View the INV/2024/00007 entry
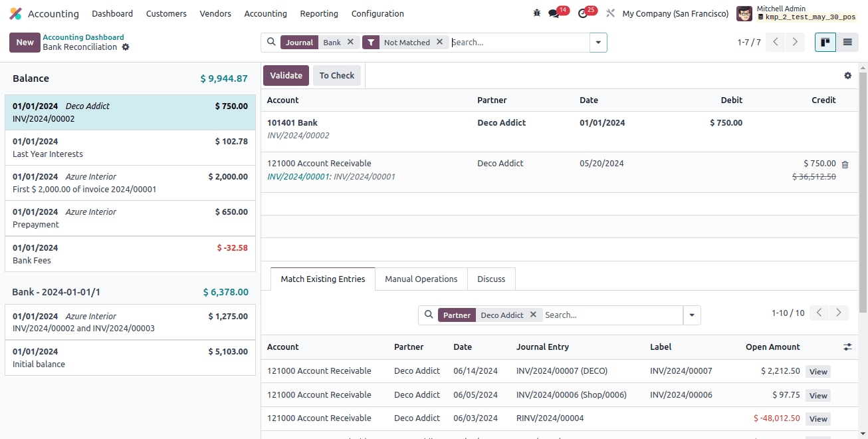The height and width of the screenshot is (439, 868). (x=818, y=372)
